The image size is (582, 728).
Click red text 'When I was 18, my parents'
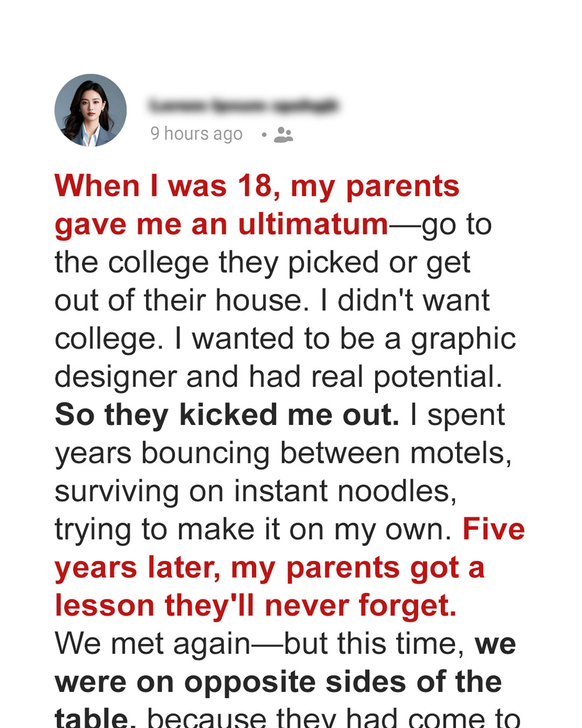pyautogui.click(x=257, y=187)
